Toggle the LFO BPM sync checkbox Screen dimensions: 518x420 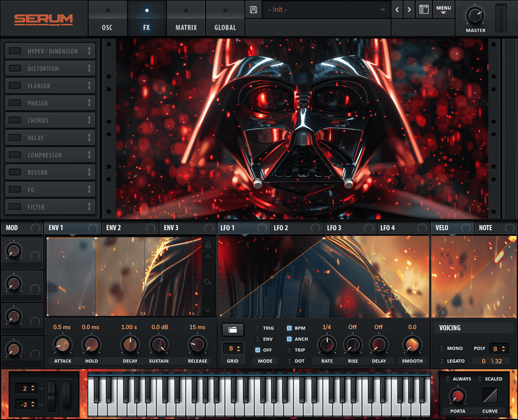pyautogui.click(x=289, y=328)
